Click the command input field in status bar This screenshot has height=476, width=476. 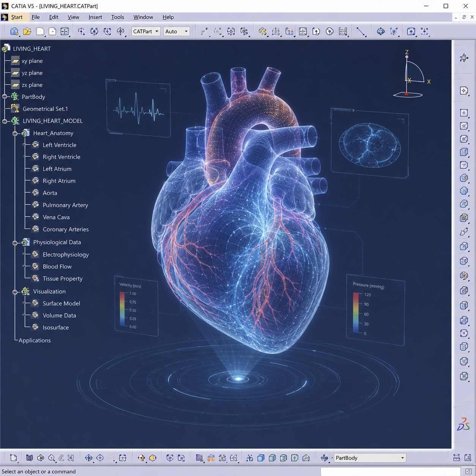click(391, 471)
